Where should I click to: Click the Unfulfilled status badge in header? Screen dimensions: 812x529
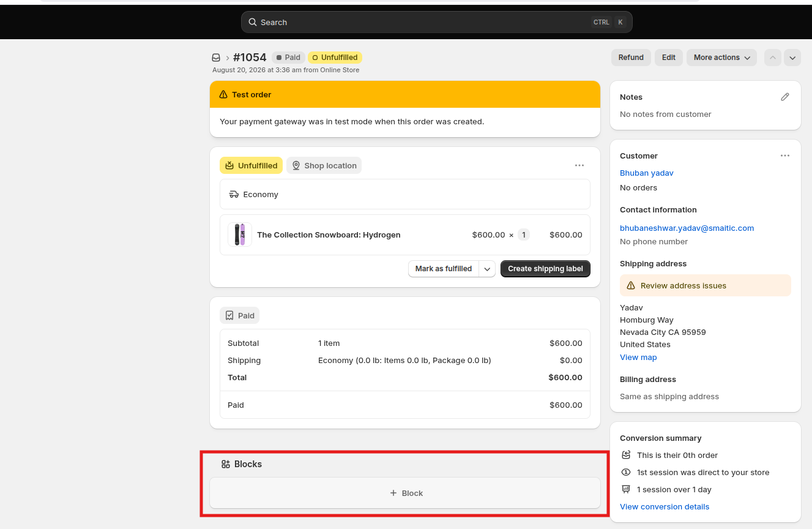click(x=335, y=58)
